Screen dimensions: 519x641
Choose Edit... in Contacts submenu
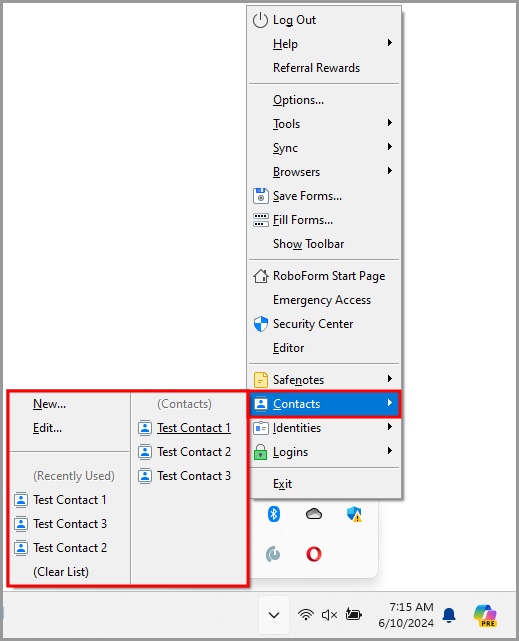tap(47, 428)
